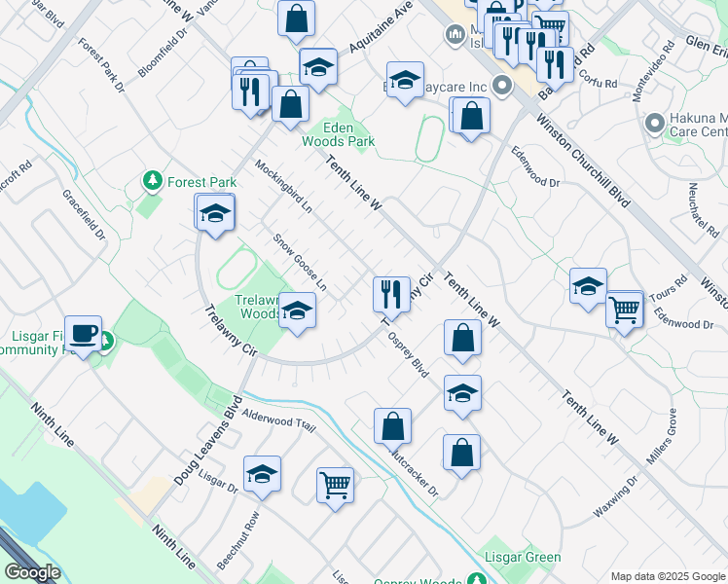Open Google logo link
Image resolution: width=728 pixels, height=584 pixels.
pyautogui.click(x=32, y=572)
